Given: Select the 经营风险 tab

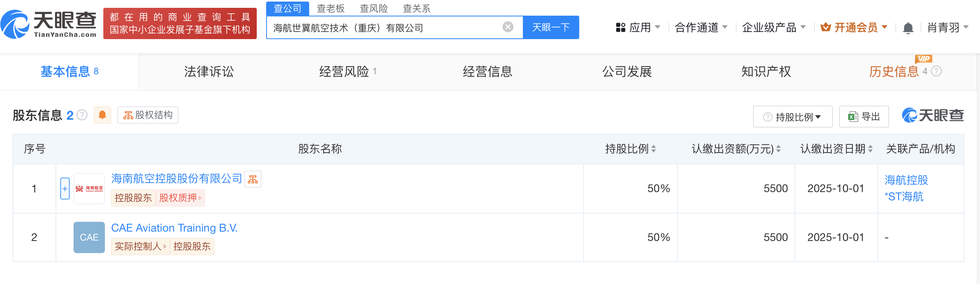Looking at the screenshot, I should [348, 72].
